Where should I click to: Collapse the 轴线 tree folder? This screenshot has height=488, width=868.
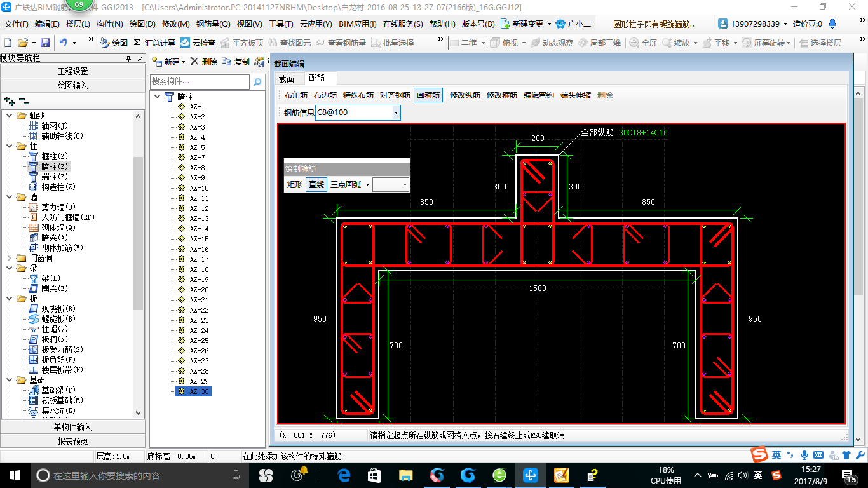(9, 116)
